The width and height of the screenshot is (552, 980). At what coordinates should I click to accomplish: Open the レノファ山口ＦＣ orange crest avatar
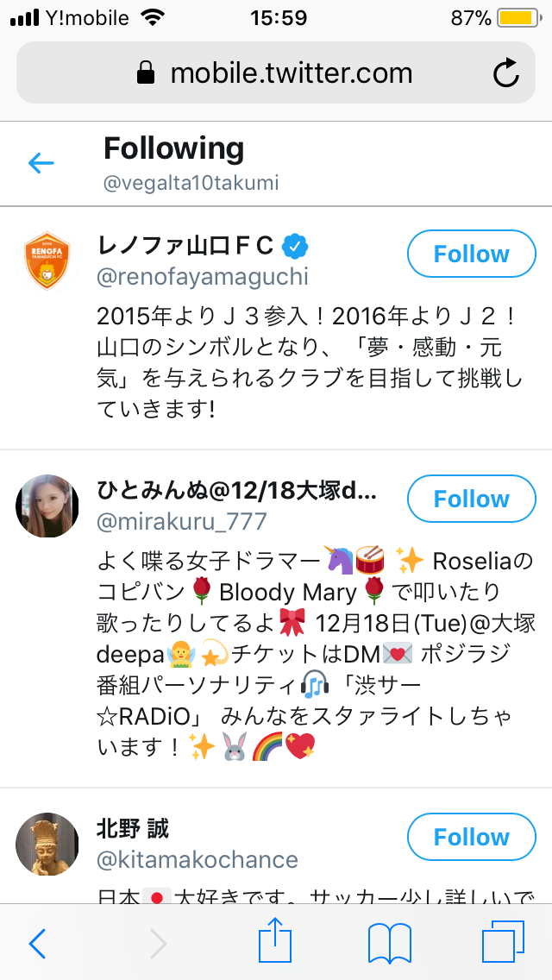47,261
